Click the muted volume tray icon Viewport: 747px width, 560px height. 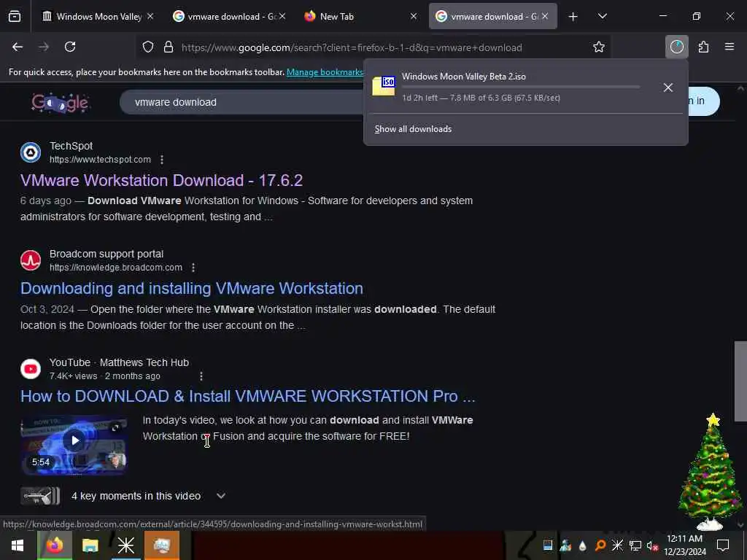[x=651, y=545]
